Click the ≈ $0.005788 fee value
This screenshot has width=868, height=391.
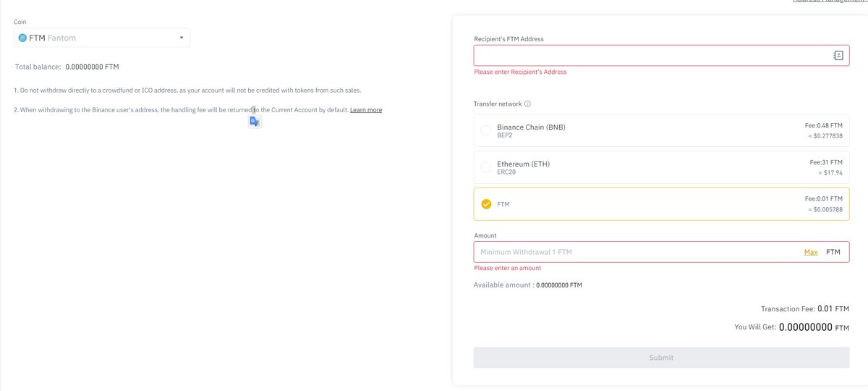(825, 209)
